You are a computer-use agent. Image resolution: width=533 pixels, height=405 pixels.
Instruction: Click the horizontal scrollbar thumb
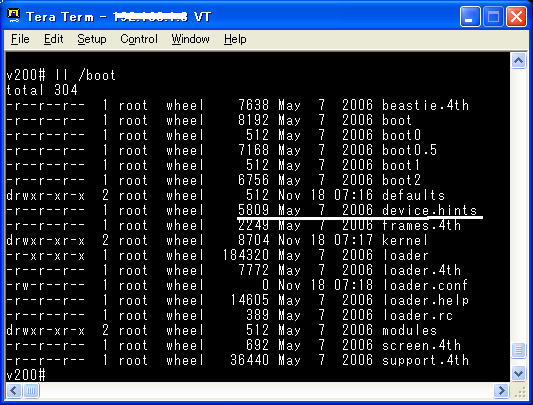coord(31,390)
